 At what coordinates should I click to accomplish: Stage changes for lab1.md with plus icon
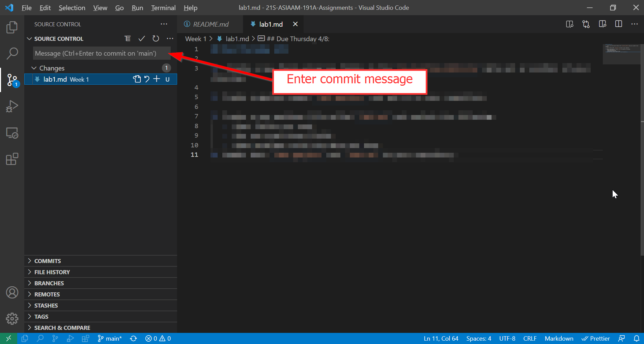(157, 79)
